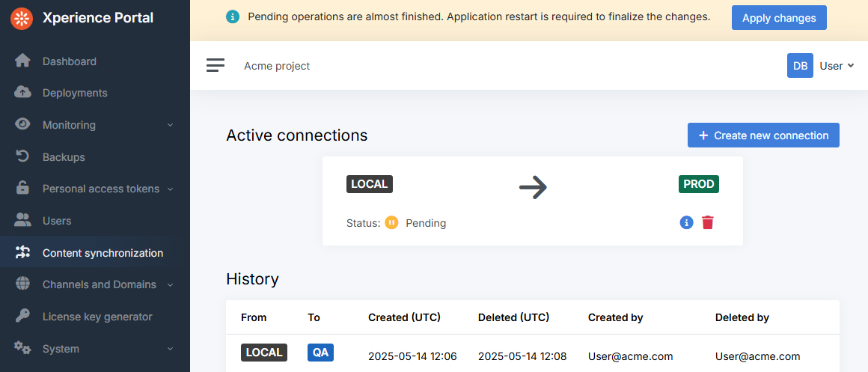This screenshot has width=868, height=372.
Task: Toggle the hamburger sidebar menu
Action: pyautogui.click(x=216, y=66)
